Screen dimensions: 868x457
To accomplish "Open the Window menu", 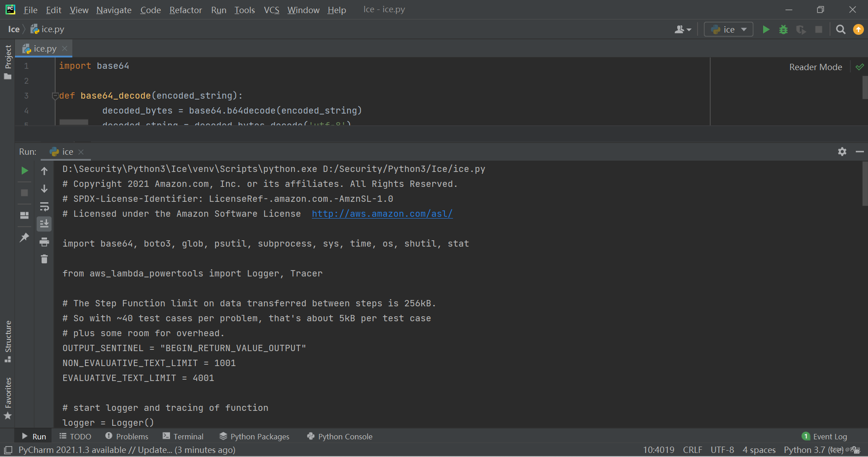I will pos(303,10).
